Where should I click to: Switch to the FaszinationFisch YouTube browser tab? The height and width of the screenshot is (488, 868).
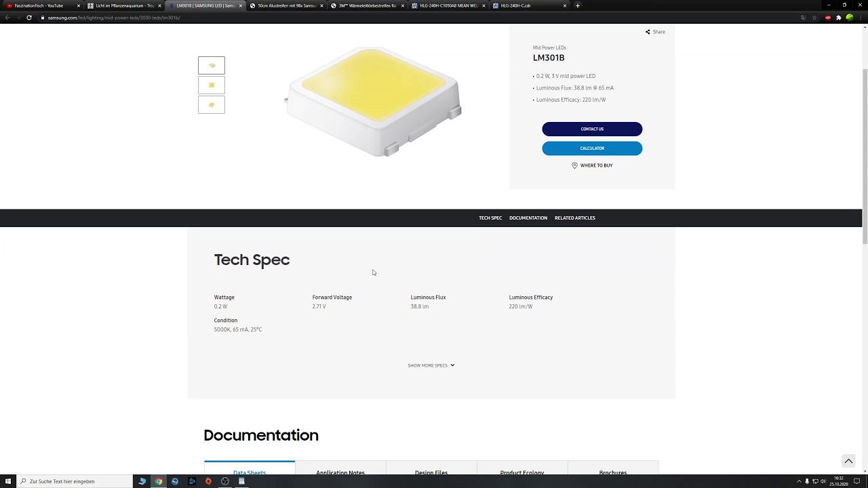(x=42, y=5)
